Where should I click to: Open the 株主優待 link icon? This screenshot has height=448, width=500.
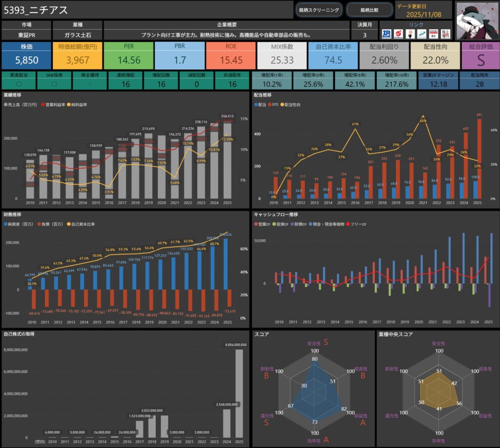coord(446,33)
